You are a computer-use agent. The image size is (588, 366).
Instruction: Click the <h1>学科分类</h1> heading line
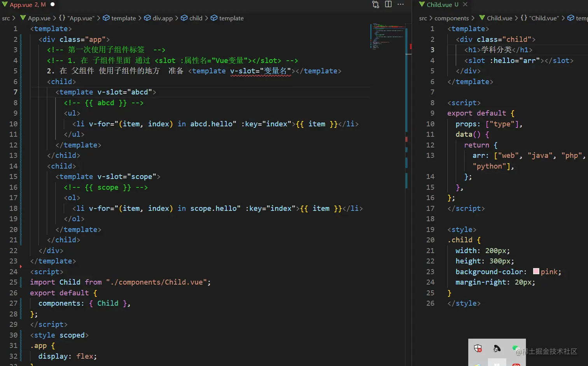point(498,49)
